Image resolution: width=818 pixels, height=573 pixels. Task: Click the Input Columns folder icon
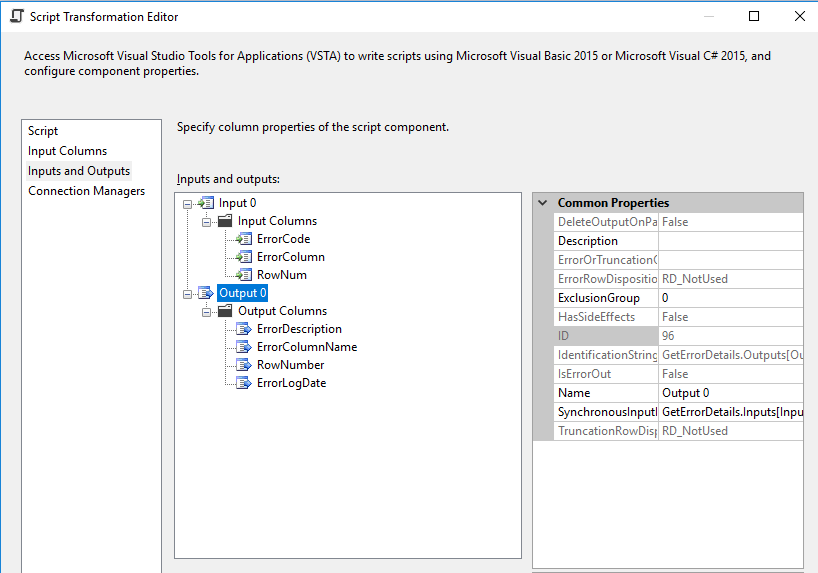(x=225, y=221)
